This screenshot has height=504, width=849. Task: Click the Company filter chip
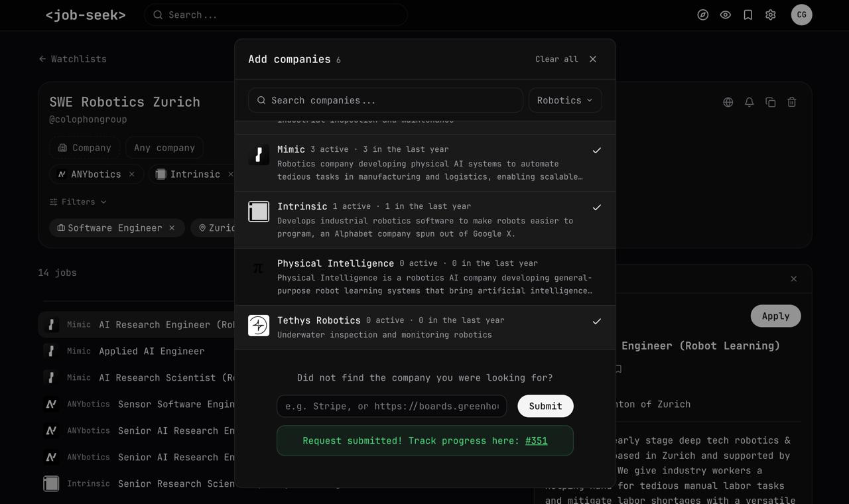pos(84,148)
